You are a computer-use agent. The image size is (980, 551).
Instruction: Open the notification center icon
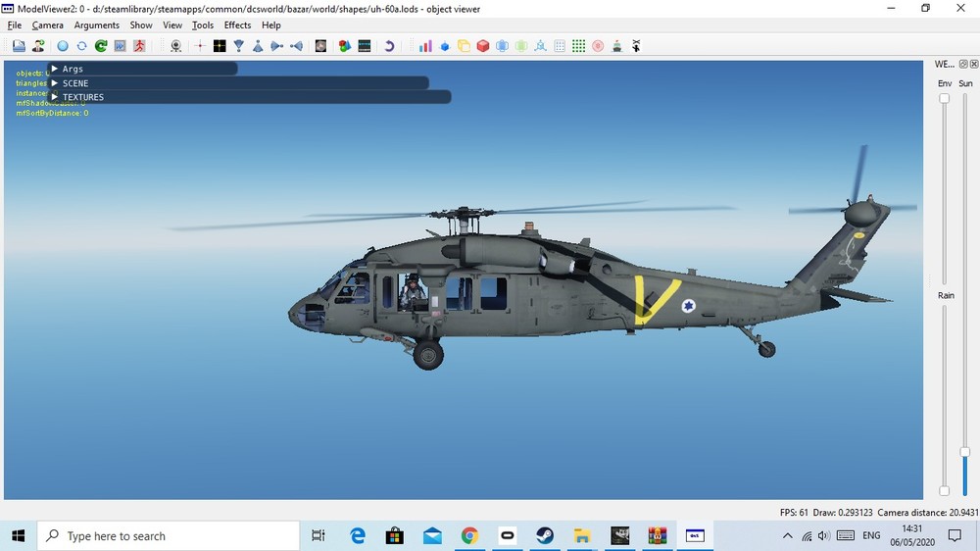pos(955,536)
